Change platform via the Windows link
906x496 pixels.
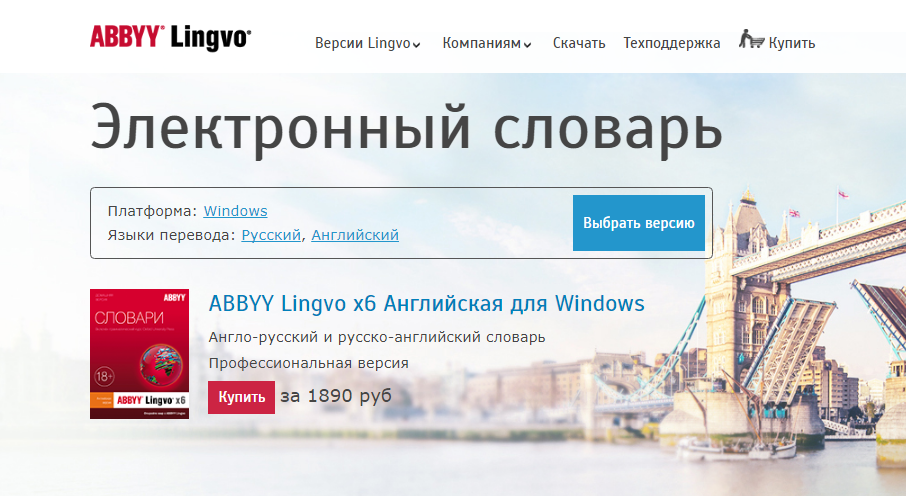(x=235, y=211)
